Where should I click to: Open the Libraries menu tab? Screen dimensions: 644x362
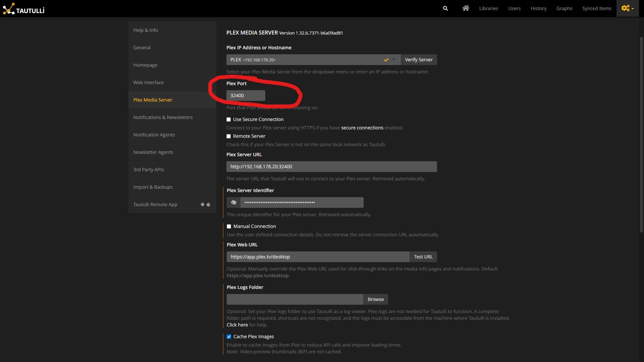coord(488,8)
